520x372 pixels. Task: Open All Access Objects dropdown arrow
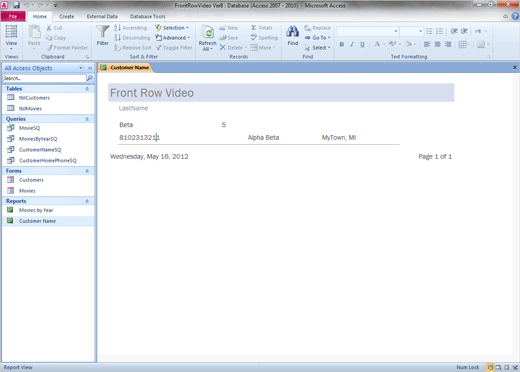pyautogui.click(x=81, y=68)
